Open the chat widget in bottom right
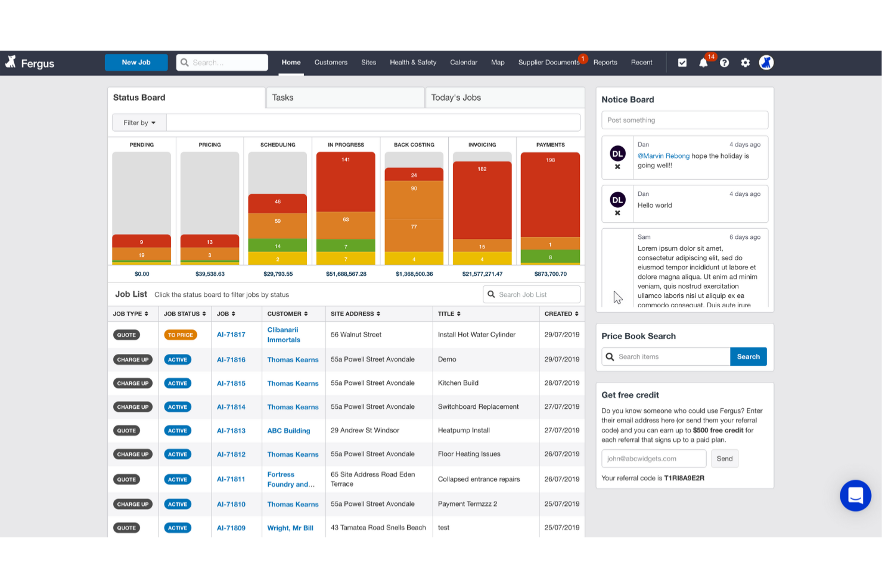Viewport: 882px width, 588px height. [855, 495]
